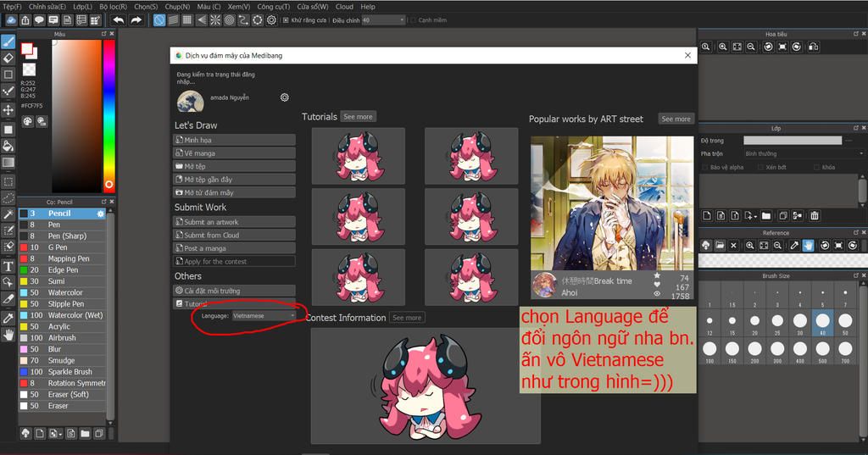
Task: Open the Break time artwork thumbnail
Action: pos(612,203)
